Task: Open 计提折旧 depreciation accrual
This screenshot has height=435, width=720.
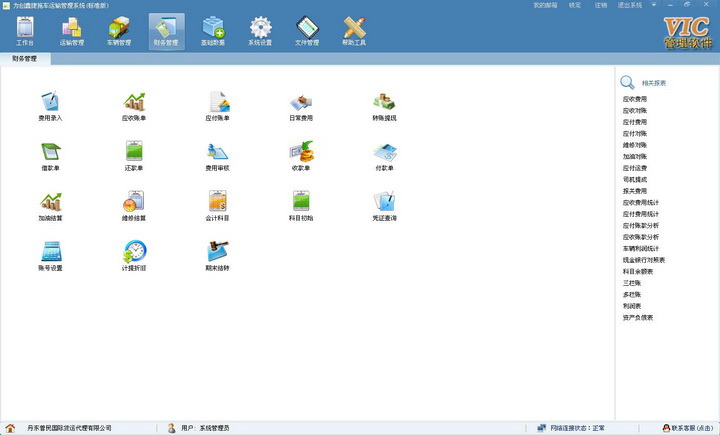Action: pos(134,256)
